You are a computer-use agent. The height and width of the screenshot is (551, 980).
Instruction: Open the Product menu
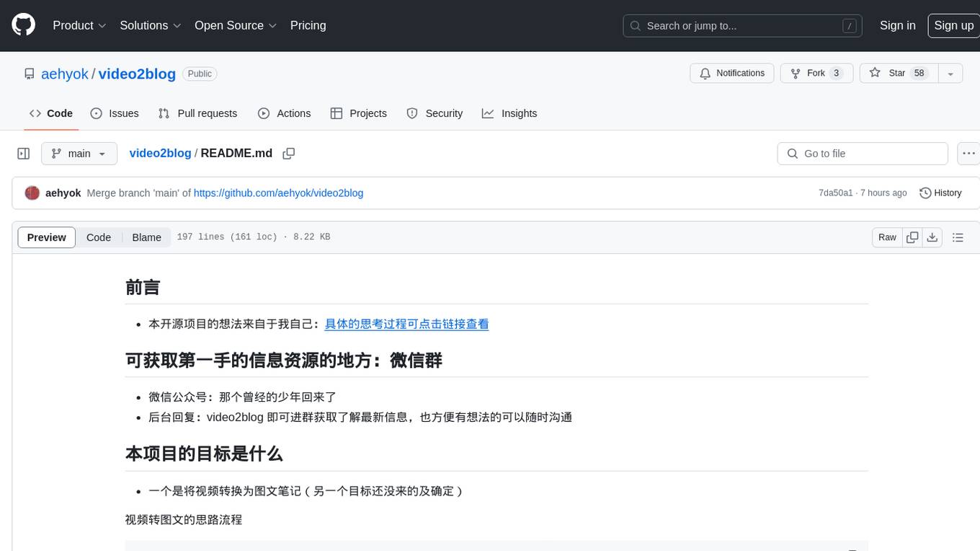[79, 25]
